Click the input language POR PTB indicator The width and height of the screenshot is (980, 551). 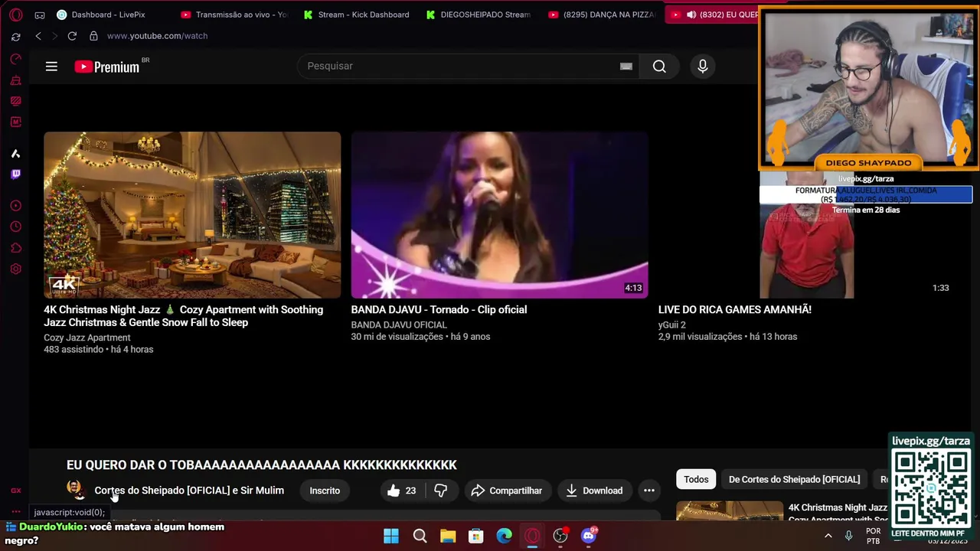coord(874,536)
